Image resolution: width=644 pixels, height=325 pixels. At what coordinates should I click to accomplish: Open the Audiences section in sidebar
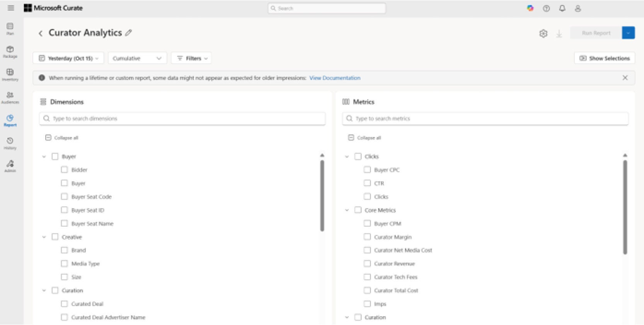(x=10, y=97)
